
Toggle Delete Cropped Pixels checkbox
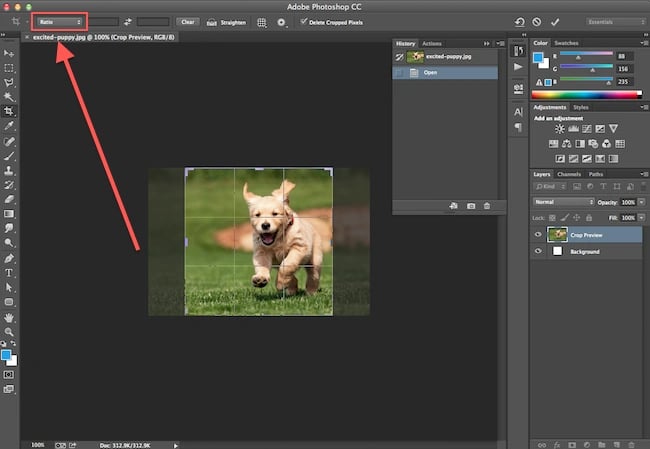[x=305, y=21]
